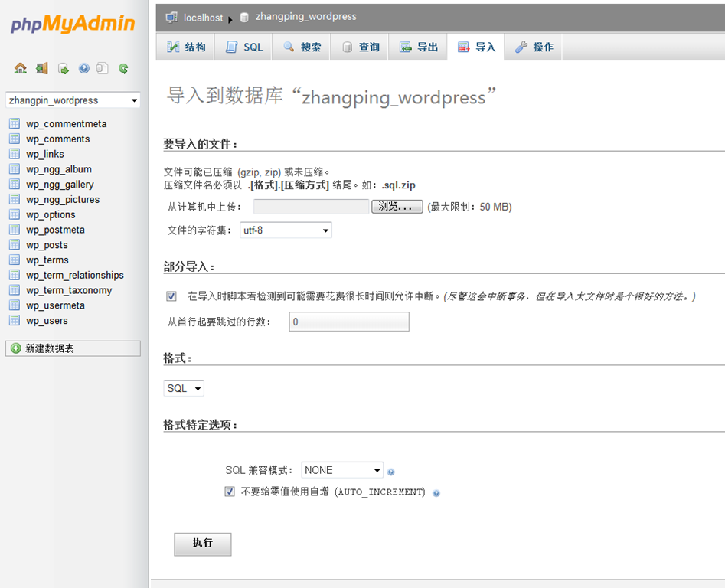Screen dimensions: 725x588
Task: Click the 浏览... browse button
Action: pyautogui.click(x=397, y=207)
